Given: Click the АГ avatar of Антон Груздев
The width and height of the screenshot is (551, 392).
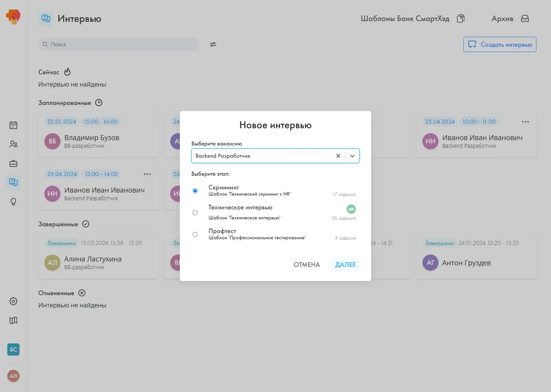Looking at the screenshot, I should click(x=430, y=263).
